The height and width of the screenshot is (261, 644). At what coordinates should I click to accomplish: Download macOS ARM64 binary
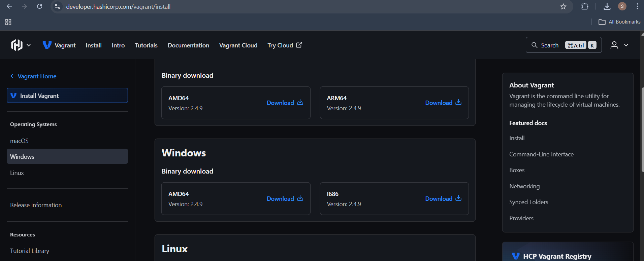[443, 103]
